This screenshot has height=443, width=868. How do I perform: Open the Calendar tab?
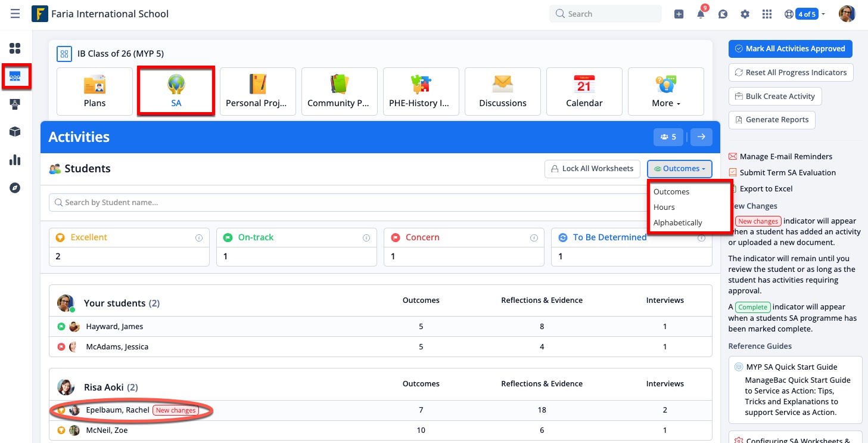(x=584, y=91)
